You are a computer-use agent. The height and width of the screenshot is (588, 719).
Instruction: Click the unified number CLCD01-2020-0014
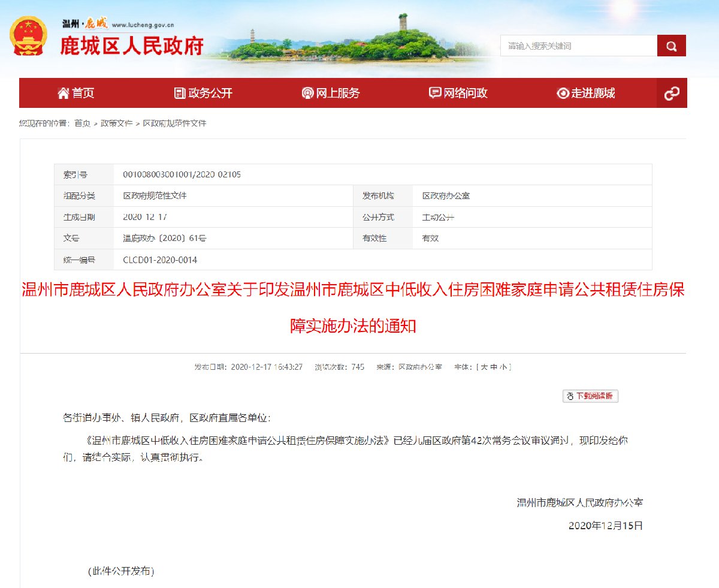(160, 260)
